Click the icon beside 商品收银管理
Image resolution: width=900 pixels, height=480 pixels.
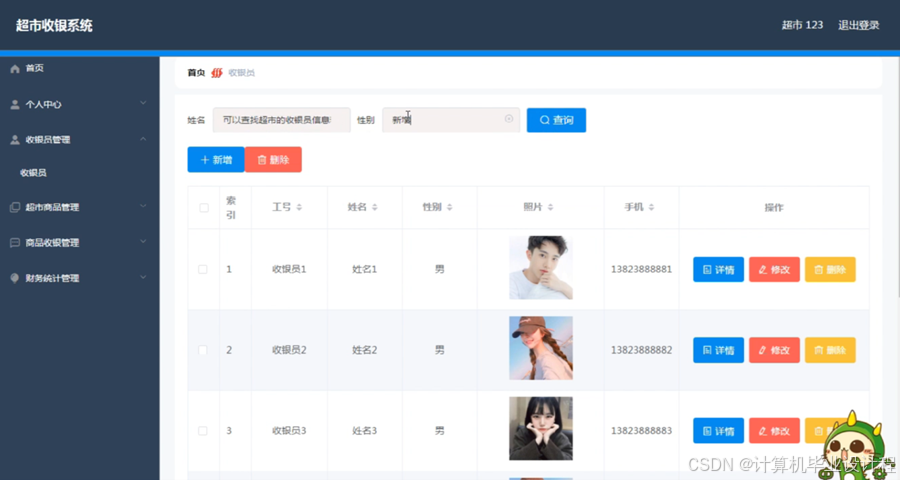(15, 243)
